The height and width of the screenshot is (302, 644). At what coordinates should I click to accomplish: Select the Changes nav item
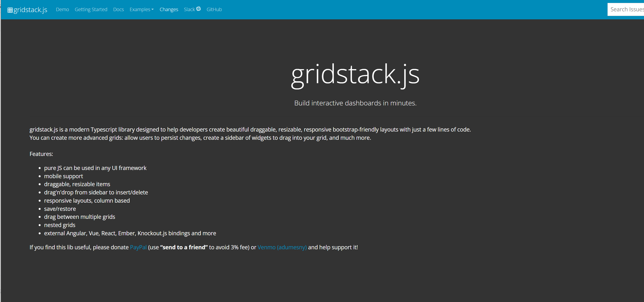point(169,9)
